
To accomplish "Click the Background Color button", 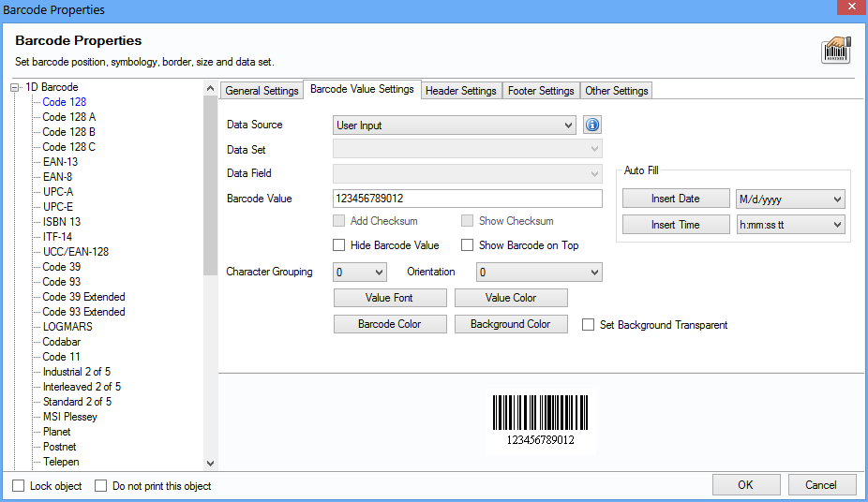I will coord(511,324).
